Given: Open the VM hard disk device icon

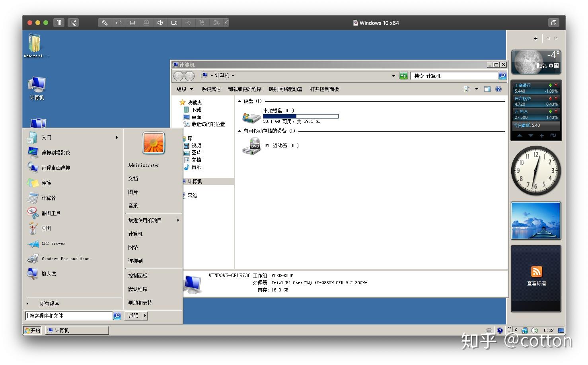Looking at the screenshot, I should [x=132, y=23].
